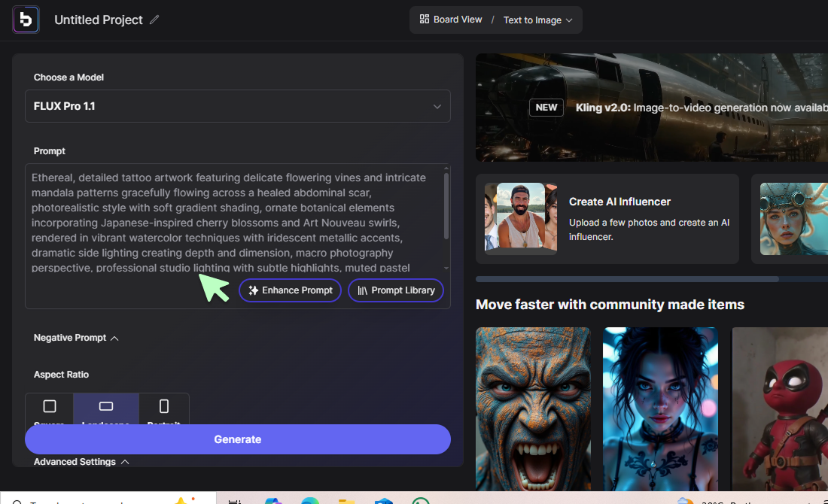Viewport: 828px width, 504px height.
Task: Click the "Aspect Ratio" label
Action: 61,375
